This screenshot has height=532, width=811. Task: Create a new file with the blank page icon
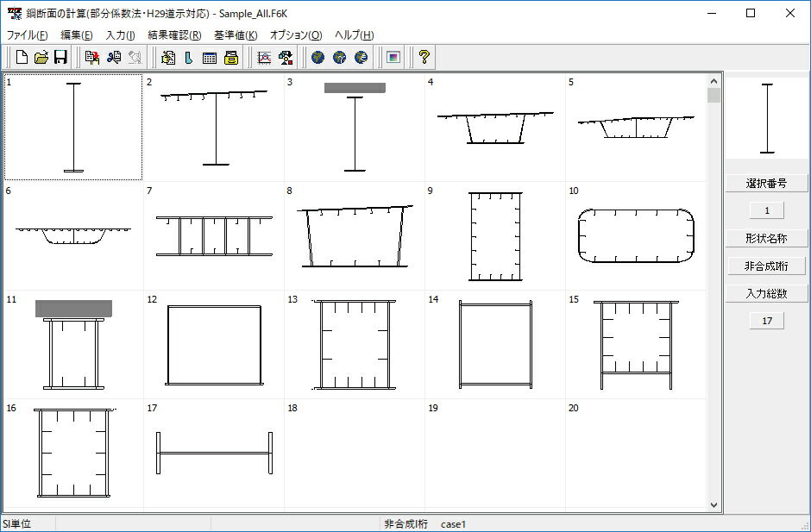22,57
